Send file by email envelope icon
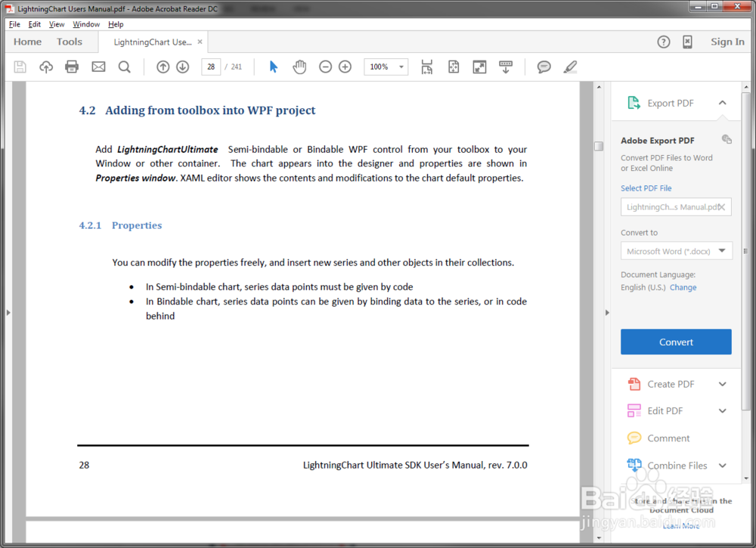 point(98,67)
